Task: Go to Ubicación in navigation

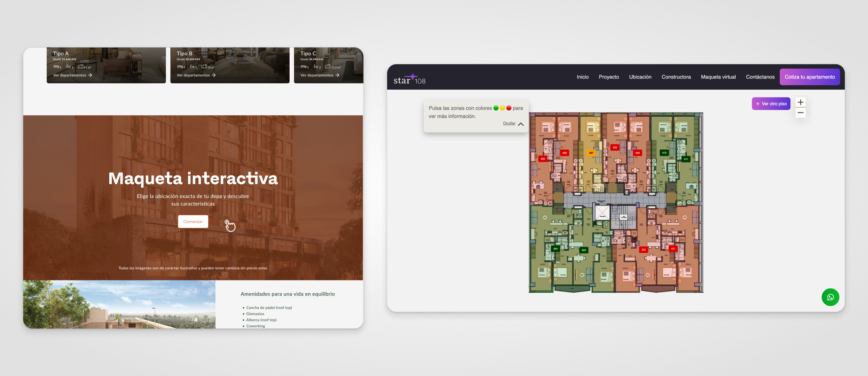Action: 640,77
